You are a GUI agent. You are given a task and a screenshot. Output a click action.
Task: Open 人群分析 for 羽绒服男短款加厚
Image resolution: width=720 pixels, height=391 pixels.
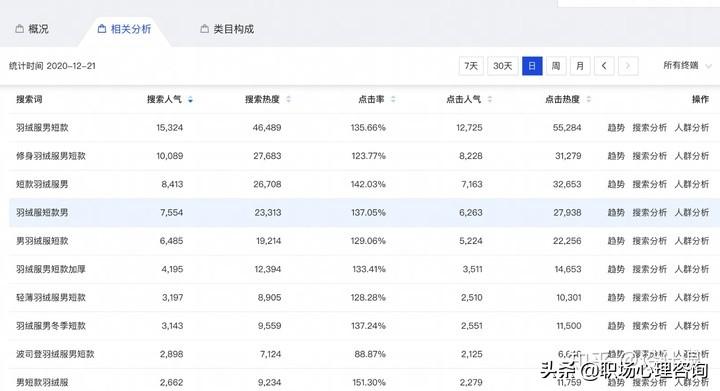pos(692,269)
